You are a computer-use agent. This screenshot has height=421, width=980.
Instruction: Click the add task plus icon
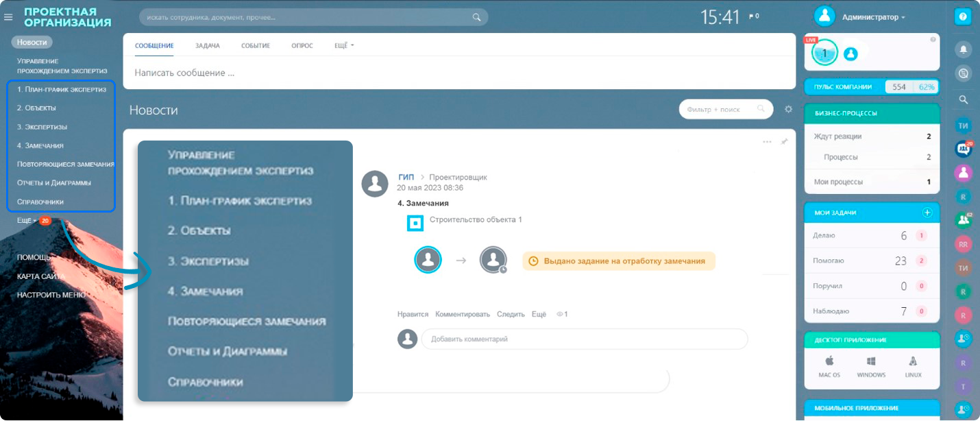(x=927, y=213)
